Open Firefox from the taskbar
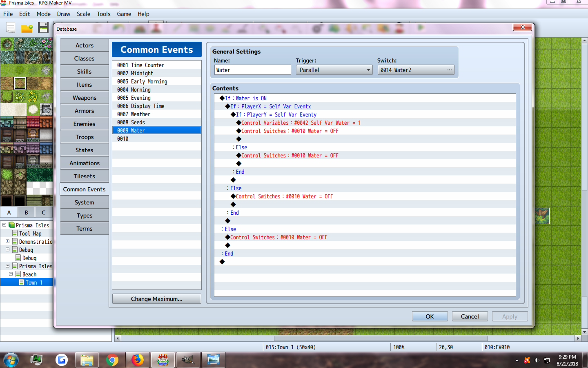This screenshot has height=368, width=588. pos(138,360)
